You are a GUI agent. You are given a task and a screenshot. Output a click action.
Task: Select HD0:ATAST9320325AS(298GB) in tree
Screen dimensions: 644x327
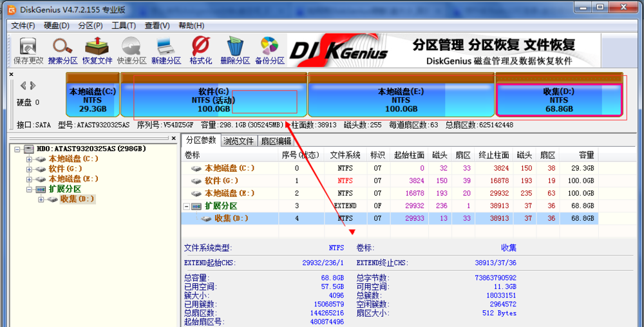point(91,149)
